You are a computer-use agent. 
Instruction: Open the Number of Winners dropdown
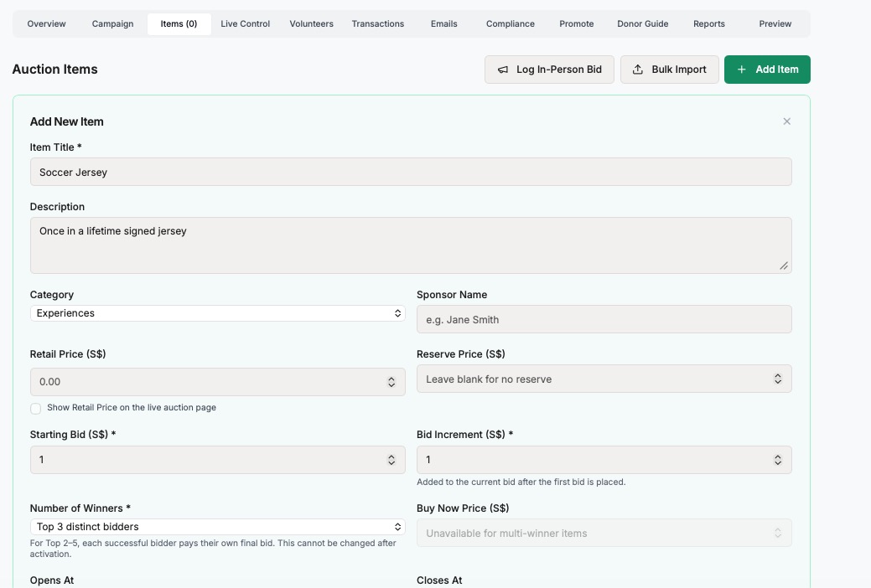tap(218, 527)
